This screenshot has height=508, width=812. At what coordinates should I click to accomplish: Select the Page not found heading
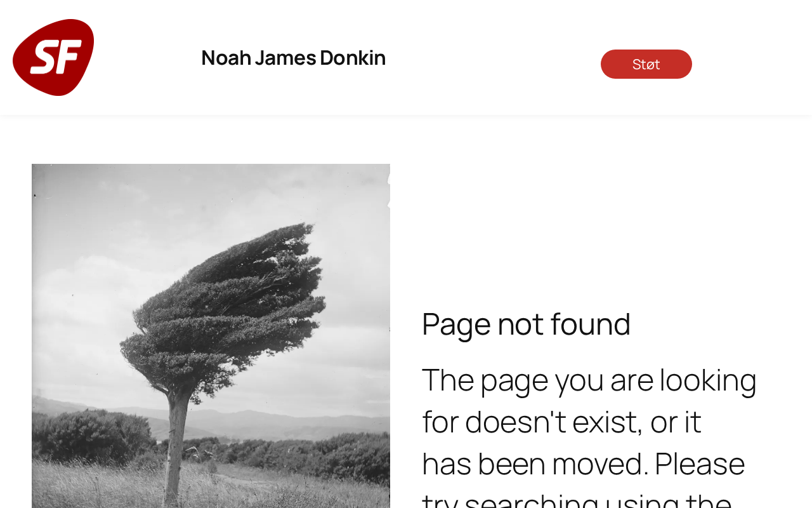(x=526, y=324)
